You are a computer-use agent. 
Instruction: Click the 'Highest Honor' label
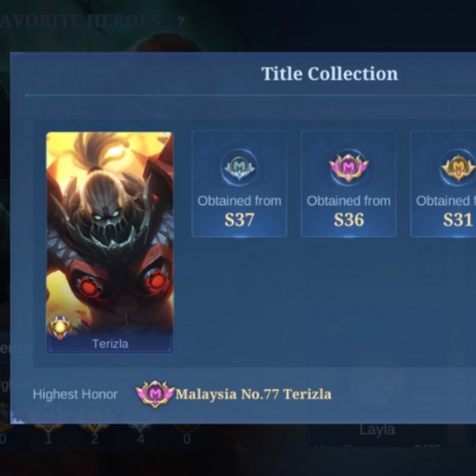click(75, 395)
